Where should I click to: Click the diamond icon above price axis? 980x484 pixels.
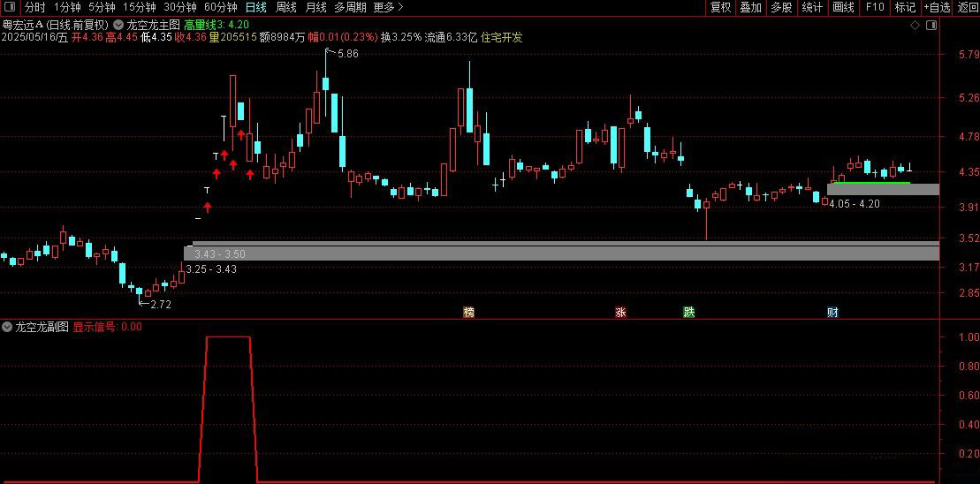point(915,25)
